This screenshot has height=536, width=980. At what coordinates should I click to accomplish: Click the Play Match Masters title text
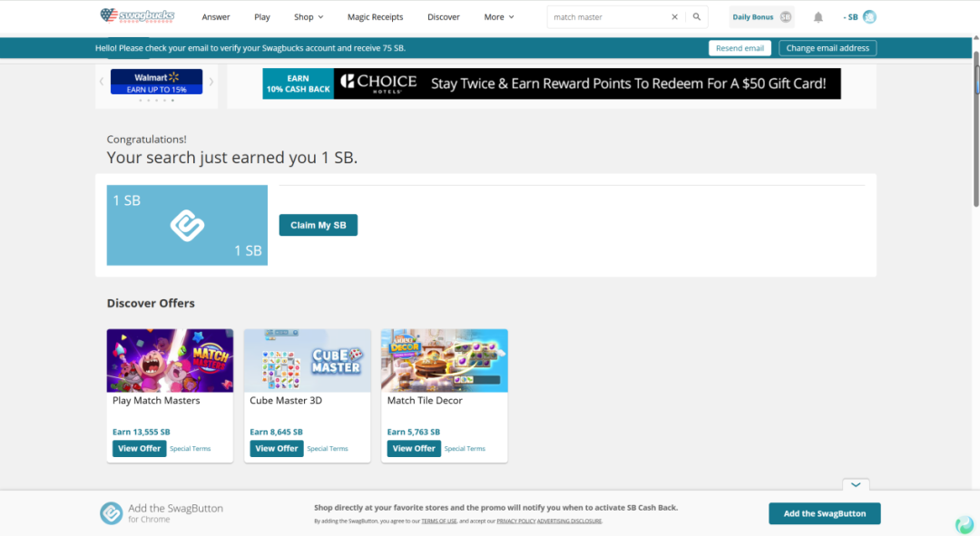click(156, 401)
